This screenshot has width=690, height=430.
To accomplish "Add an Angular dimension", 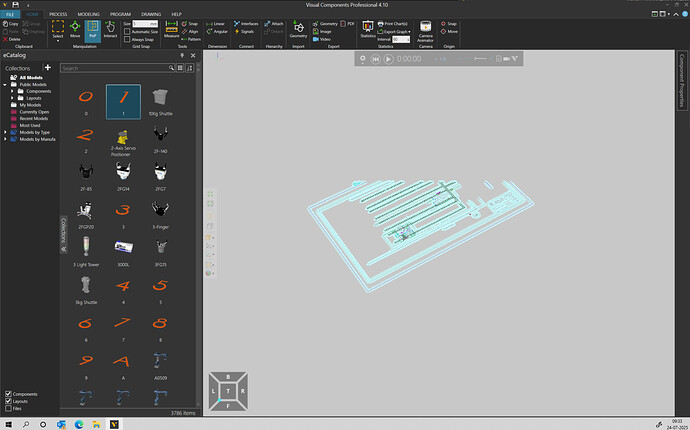I will tap(217, 32).
